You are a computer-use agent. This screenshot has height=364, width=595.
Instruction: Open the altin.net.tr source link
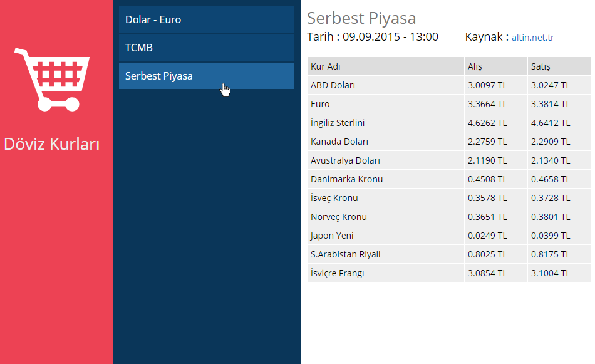pos(533,38)
